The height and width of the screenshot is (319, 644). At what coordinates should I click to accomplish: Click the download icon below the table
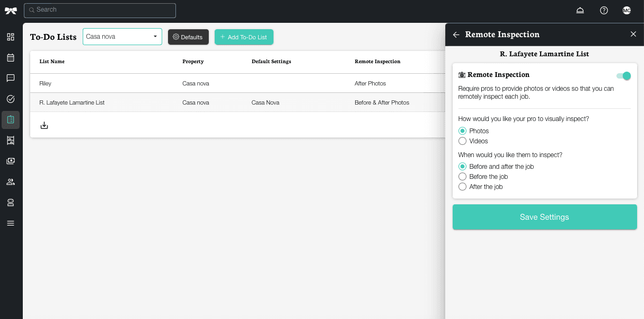coord(45,125)
